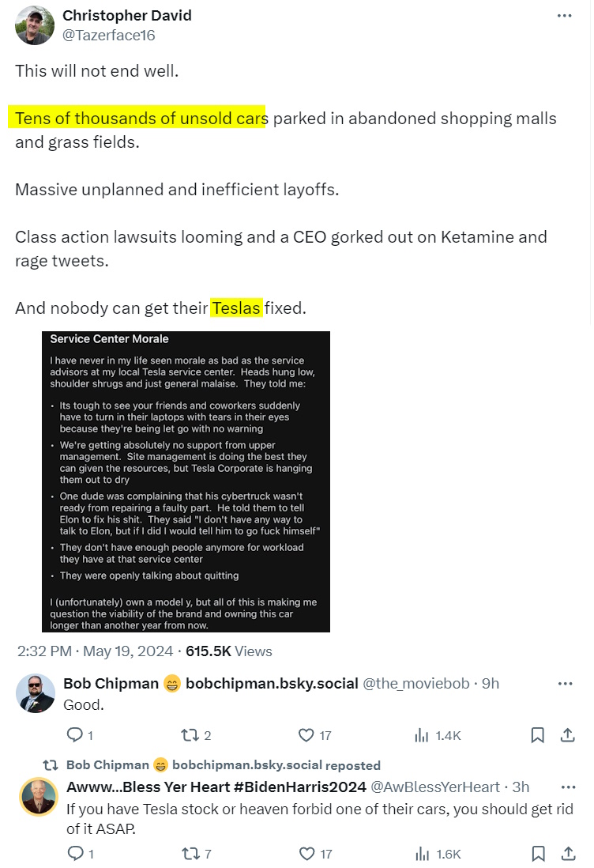View analytics for Bob Chipman's reply
Screen dimensions: 594x868
point(422,735)
